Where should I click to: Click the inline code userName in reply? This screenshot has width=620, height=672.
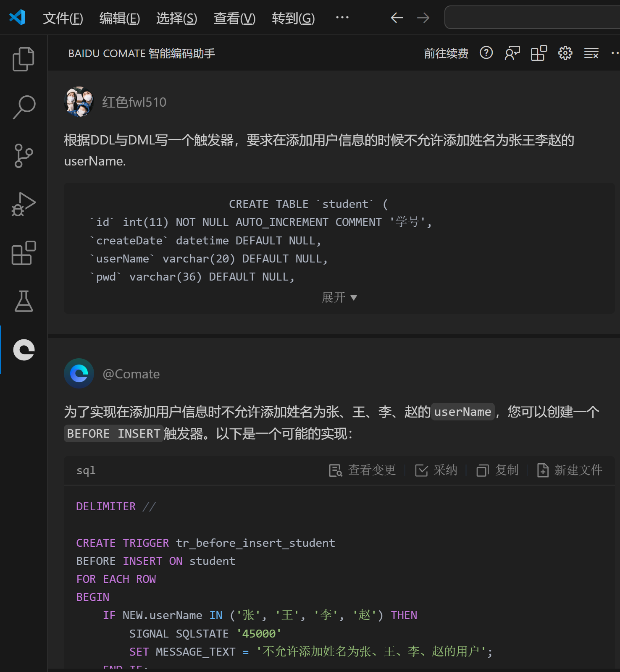(x=462, y=412)
